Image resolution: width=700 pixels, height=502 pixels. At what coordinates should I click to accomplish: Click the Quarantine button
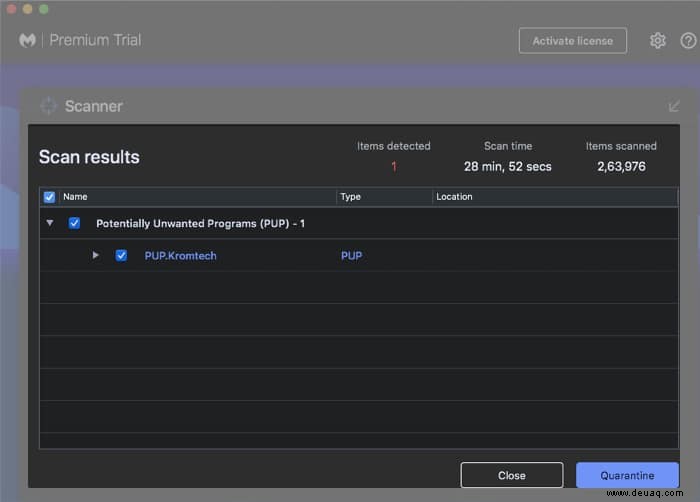click(x=627, y=475)
